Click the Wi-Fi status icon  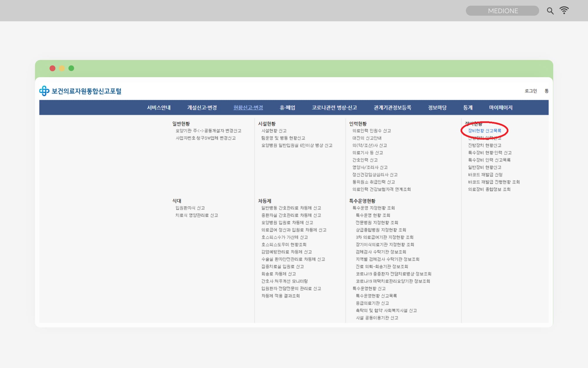[564, 10]
